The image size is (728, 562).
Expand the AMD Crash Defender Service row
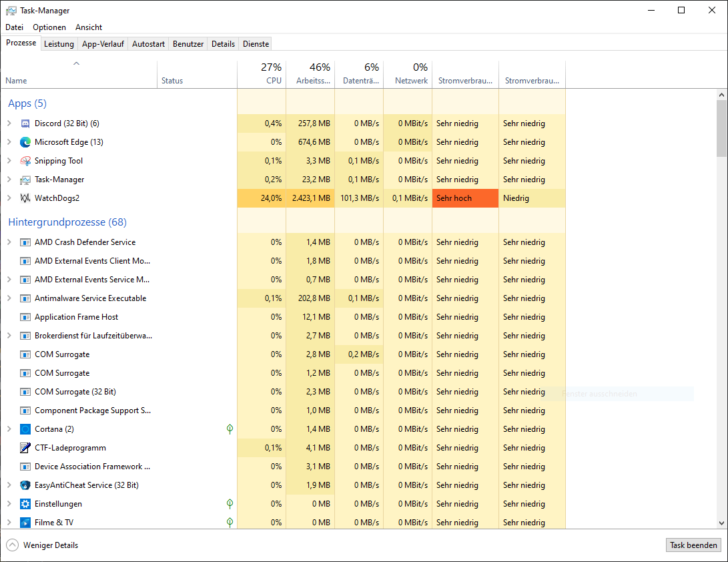coord(9,242)
